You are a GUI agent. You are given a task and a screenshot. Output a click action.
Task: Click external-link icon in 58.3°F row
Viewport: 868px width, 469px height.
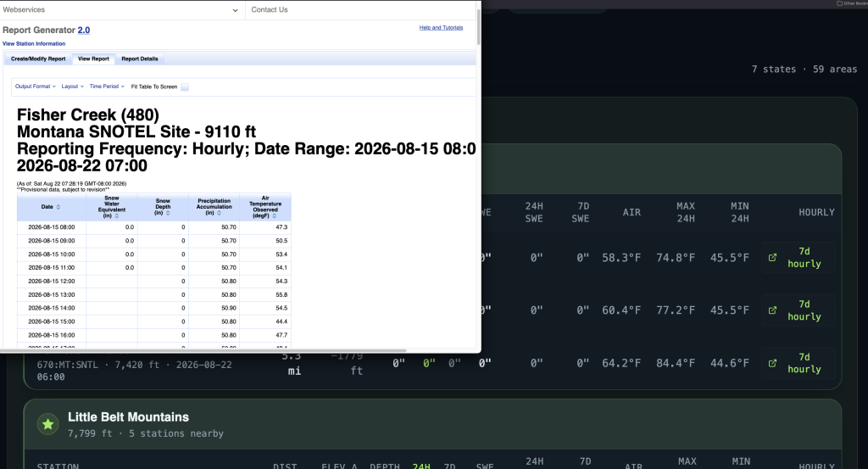(772, 258)
